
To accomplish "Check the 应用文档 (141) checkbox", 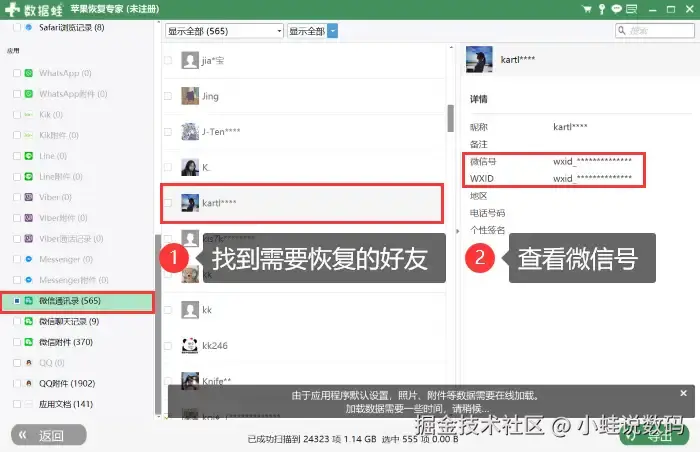I will coord(17,404).
